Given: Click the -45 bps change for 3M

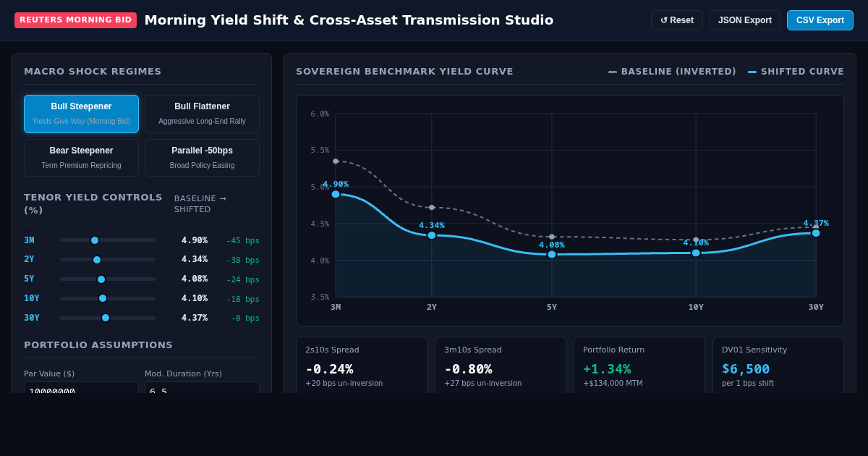Looking at the screenshot, I should pos(243,241).
